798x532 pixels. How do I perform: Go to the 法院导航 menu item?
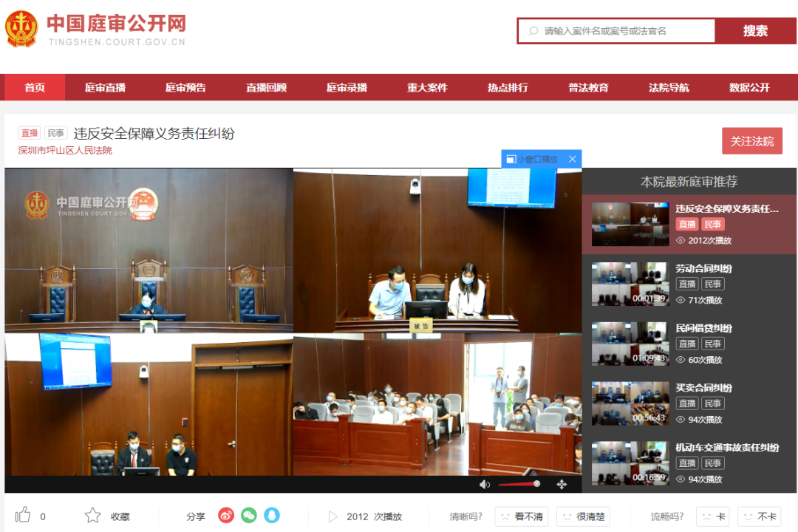[669, 87]
